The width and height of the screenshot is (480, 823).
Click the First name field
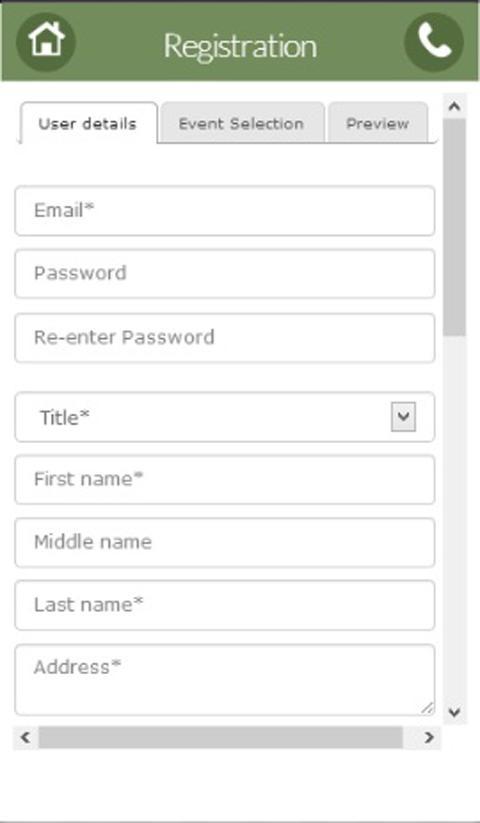point(225,480)
